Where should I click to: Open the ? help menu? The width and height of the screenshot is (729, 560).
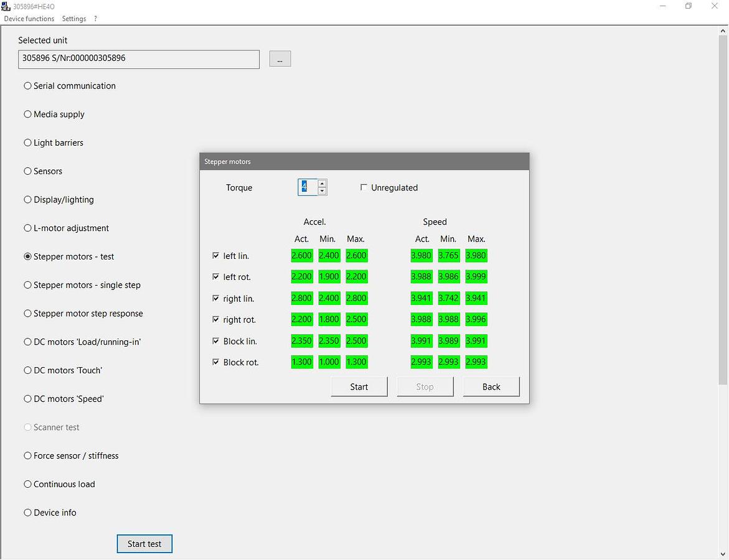click(96, 19)
